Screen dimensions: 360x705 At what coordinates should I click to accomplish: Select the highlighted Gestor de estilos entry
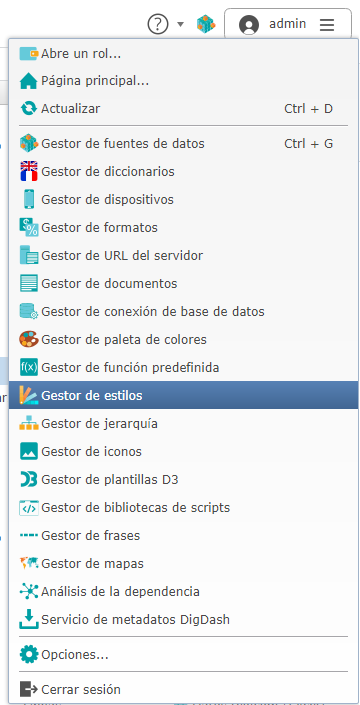click(x=183, y=395)
